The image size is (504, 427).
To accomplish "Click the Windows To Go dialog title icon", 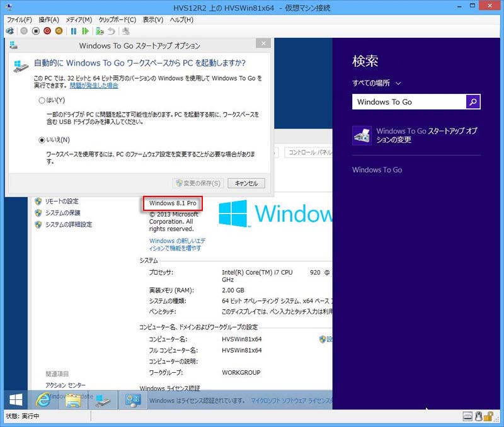I will click(13, 45).
